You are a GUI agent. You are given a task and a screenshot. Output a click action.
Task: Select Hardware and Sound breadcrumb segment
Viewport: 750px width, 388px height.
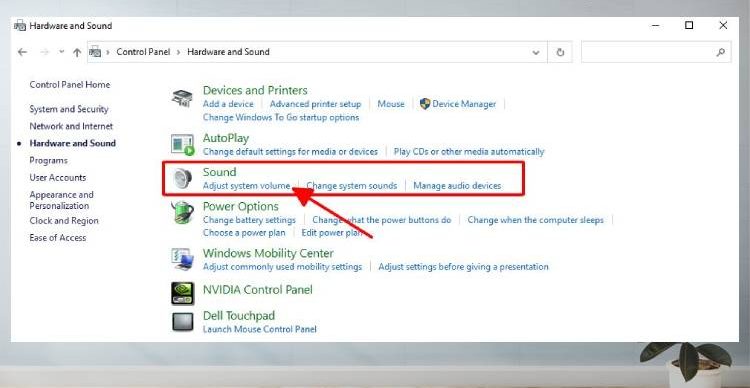[x=228, y=52]
